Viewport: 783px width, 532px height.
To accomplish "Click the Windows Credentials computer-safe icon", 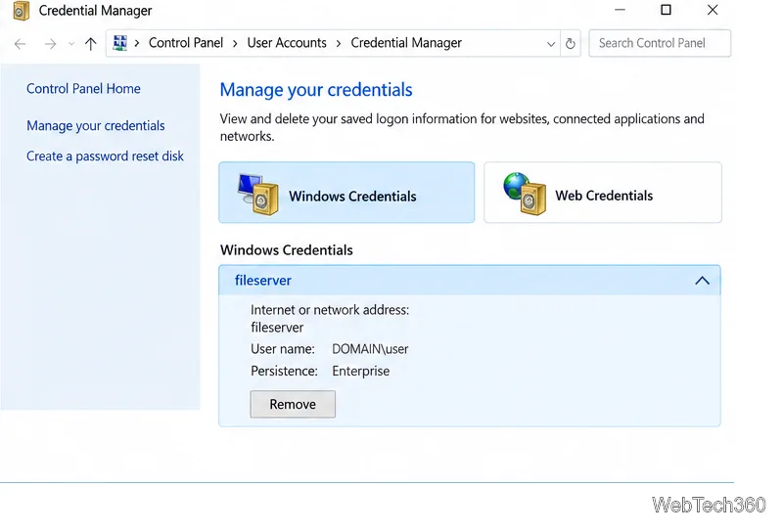I will click(x=258, y=195).
